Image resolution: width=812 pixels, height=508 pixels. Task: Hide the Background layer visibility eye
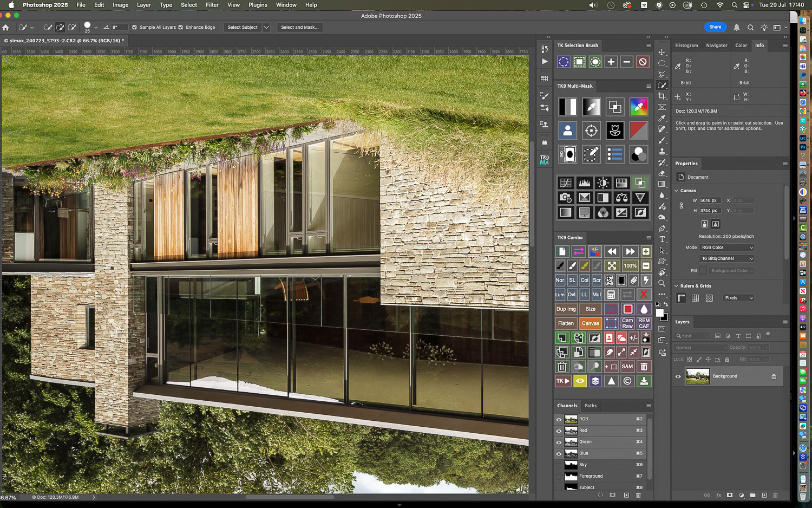click(678, 376)
